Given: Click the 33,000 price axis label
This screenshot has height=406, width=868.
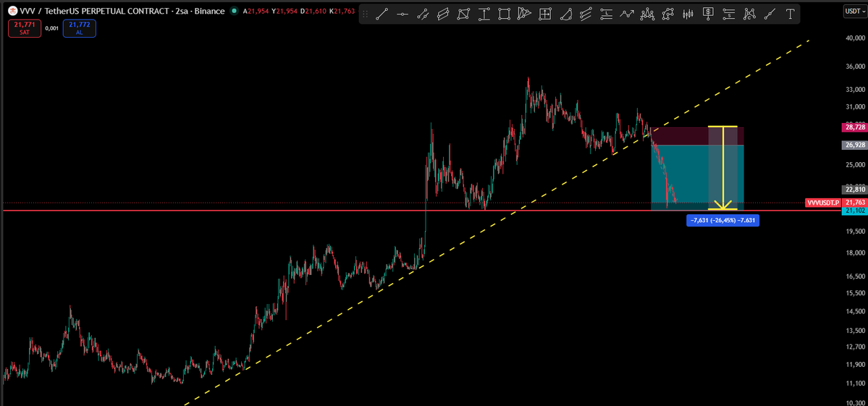Looking at the screenshot, I should (x=854, y=89).
